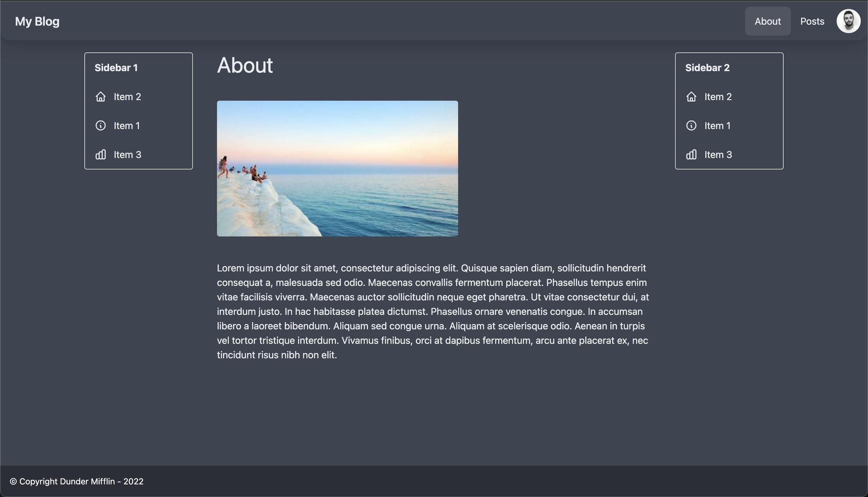The width and height of the screenshot is (868, 497).
Task: Click the bar chart icon in Sidebar 1
Action: click(x=100, y=154)
